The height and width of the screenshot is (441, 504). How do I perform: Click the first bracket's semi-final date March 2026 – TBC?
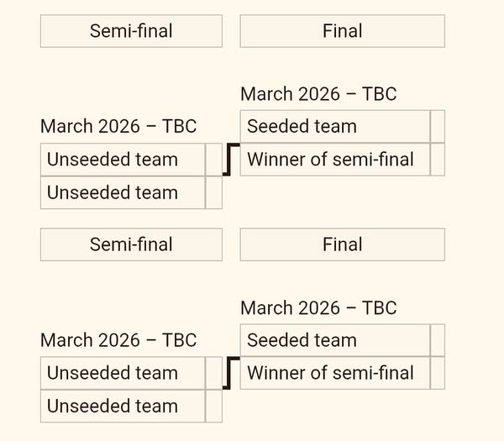(x=118, y=127)
